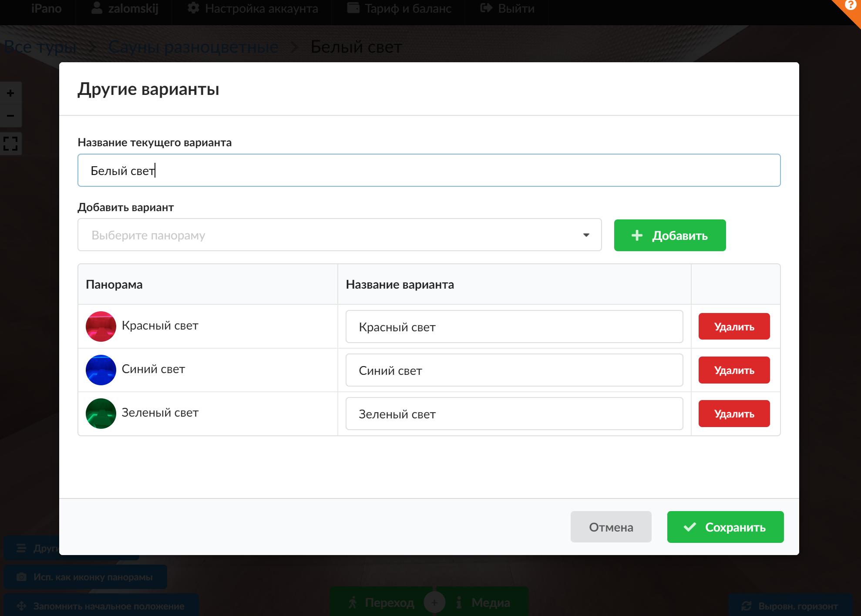The width and height of the screenshot is (861, 616).
Task: Focus the Название текущего варианта field
Action: tap(429, 170)
